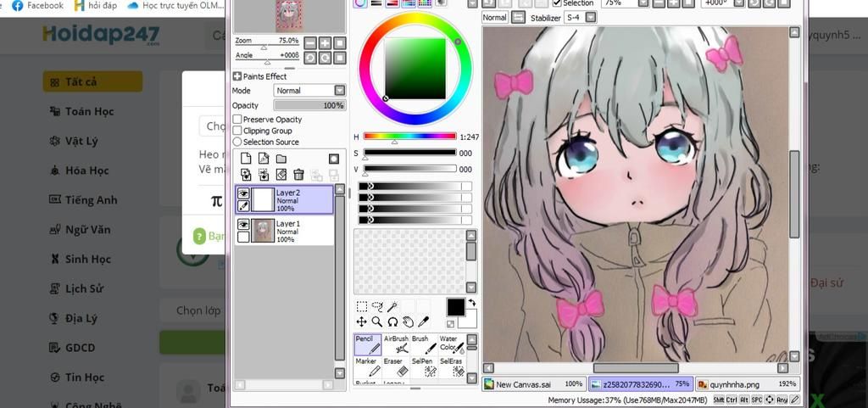This screenshot has width=868, height=408.
Task: Uncheck the Selection checkbox in top toolbar
Action: pyautogui.click(x=558, y=3)
